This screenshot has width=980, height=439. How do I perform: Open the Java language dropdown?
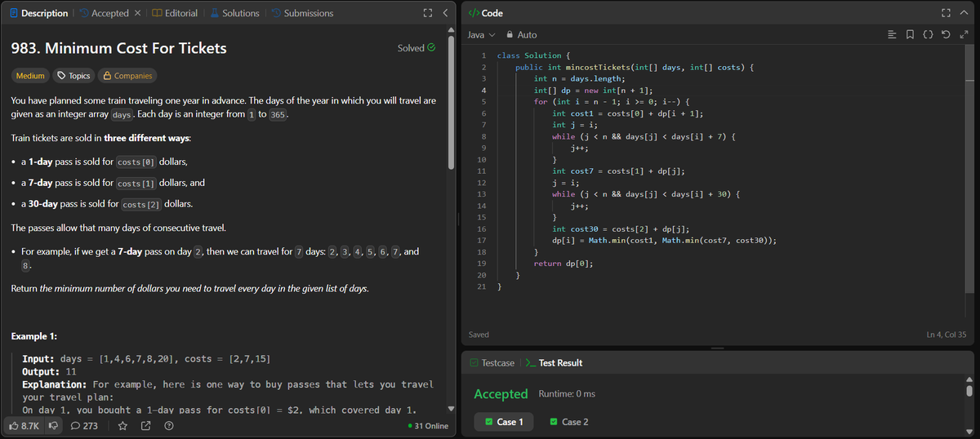click(482, 35)
